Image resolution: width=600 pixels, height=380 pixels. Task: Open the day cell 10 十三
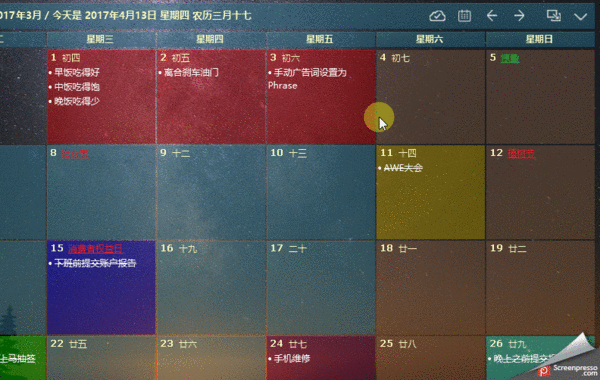click(321, 192)
